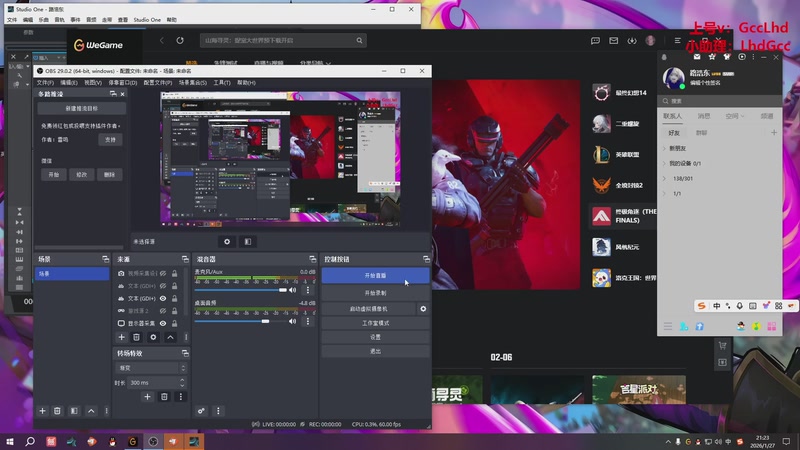Image resolution: width=800 pixels, height=450 pixels.
Task: Set 麦克风/Aux volume slider handle
Action: 283,290
